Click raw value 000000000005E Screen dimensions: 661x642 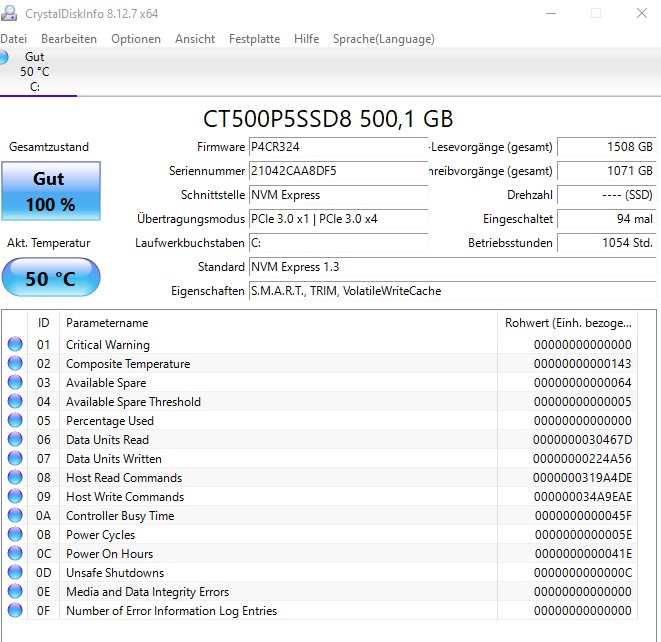[x=583, y=535]
